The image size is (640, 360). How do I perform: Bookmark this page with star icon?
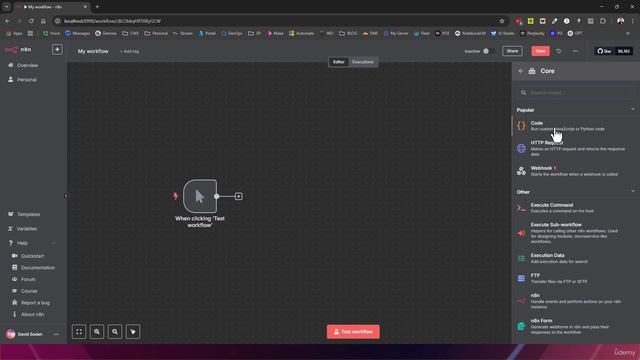[502, 21]
